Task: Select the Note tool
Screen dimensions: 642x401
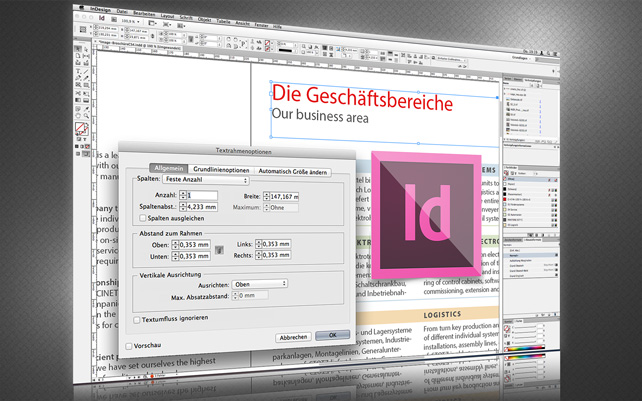Action: pyautogui.click(x=78, y=109)
